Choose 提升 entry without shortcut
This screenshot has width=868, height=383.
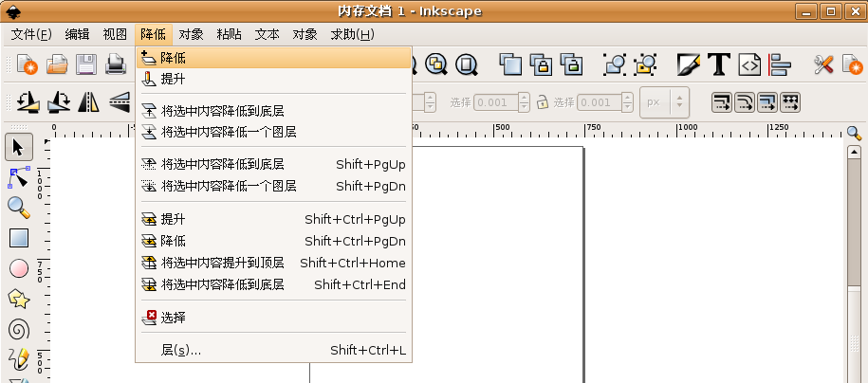(x=273, y=79)
